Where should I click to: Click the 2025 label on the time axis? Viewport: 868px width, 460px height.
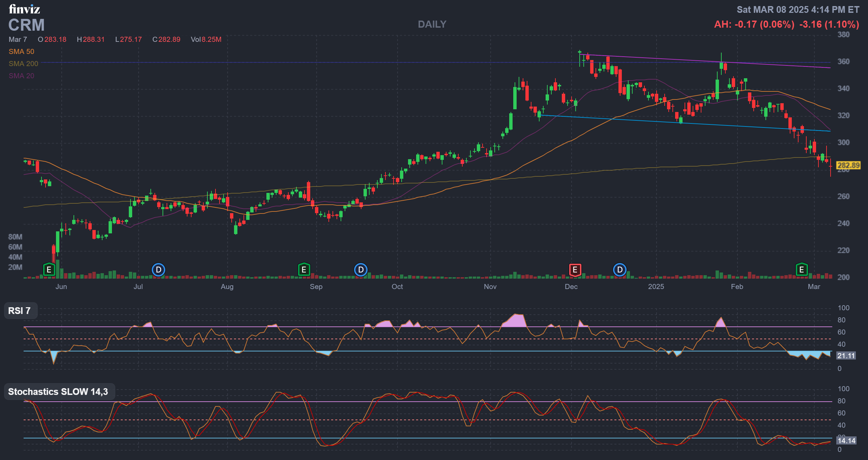(656, 287)
